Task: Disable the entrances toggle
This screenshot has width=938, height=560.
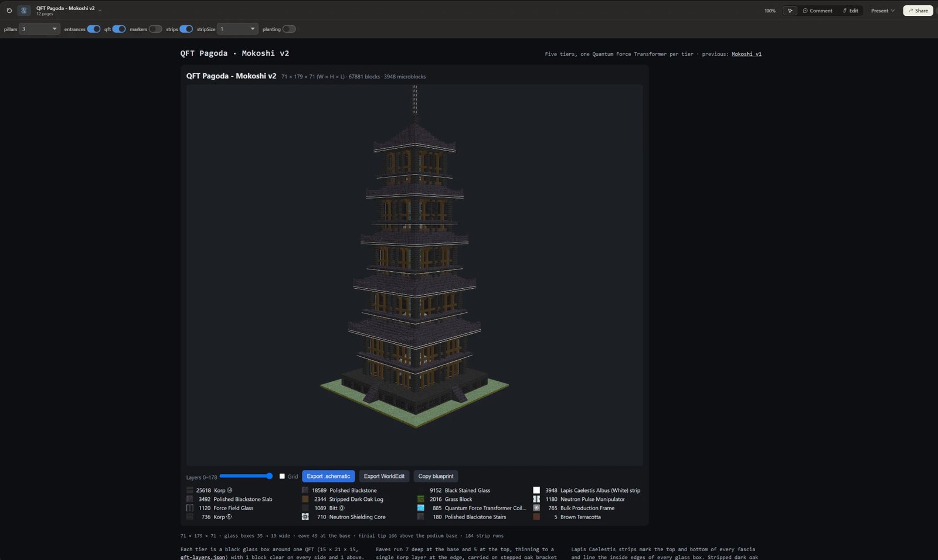Action: [x=94, y=29]
